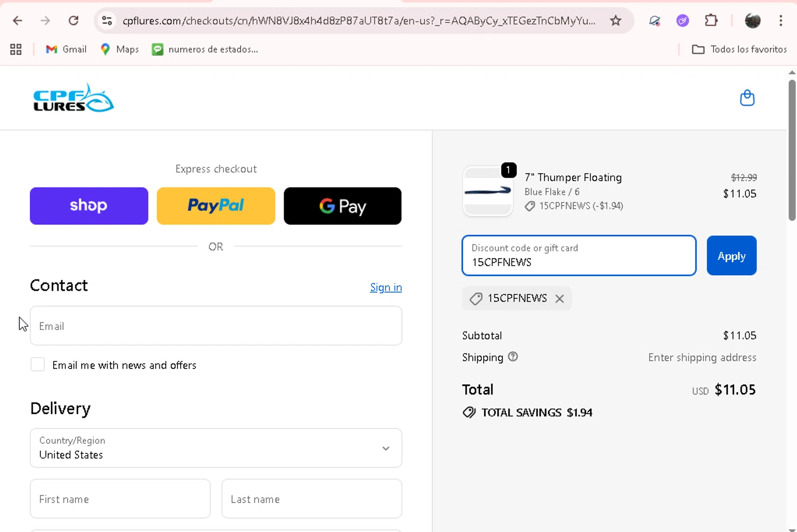Open the apps grid in bookmarks bar
This screenshot has height=532, width=797.
pos(16,49)
